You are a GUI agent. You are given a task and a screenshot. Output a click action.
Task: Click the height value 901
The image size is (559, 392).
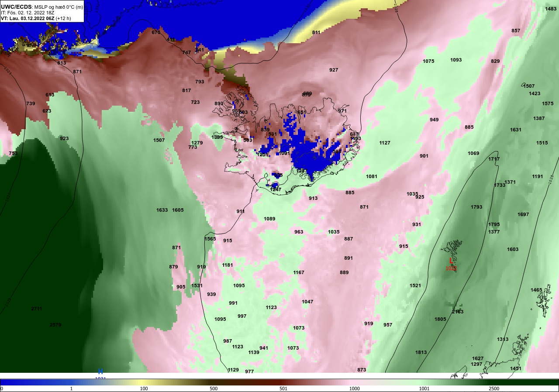(x=424, y=156)
